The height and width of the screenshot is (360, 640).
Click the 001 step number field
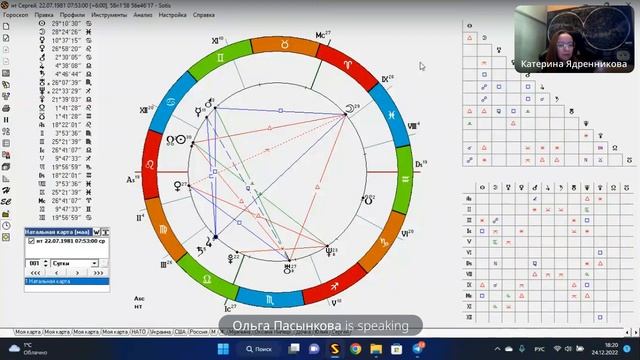pyautogui.click(x=34, y=263)
